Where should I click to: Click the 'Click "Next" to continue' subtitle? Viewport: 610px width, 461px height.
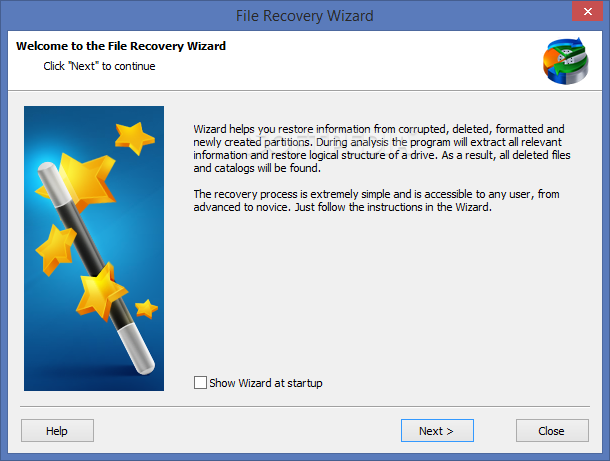pos(99,66)
